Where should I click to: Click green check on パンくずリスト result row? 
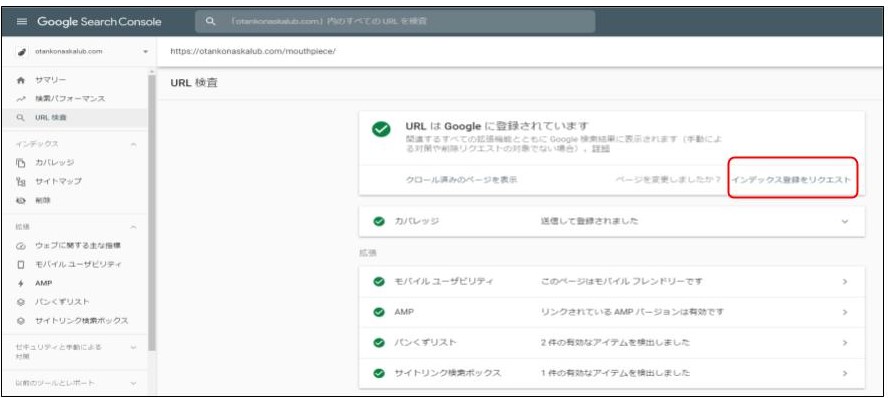pyautogui.click(x=379, y=343)
